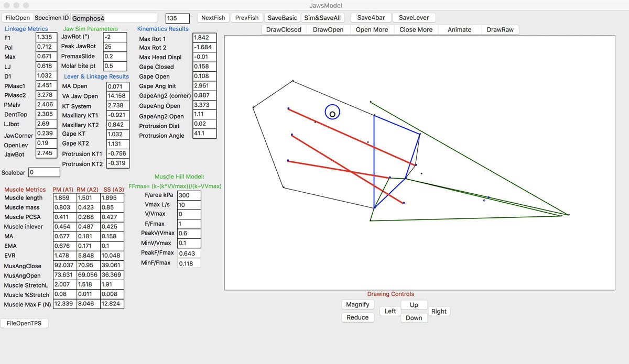Screen dimensions: 629x364
Task: Start the Animate function
Action: (459, 29)
